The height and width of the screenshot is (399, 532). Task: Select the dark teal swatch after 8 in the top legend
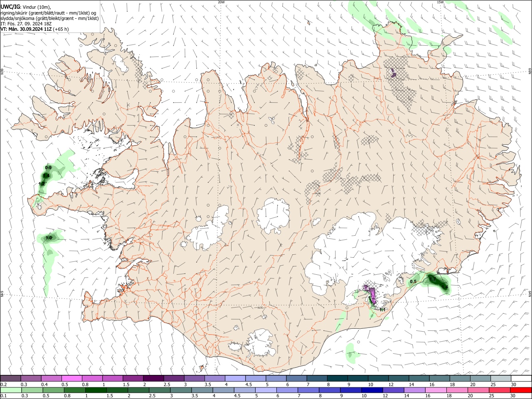click(337, 378)
